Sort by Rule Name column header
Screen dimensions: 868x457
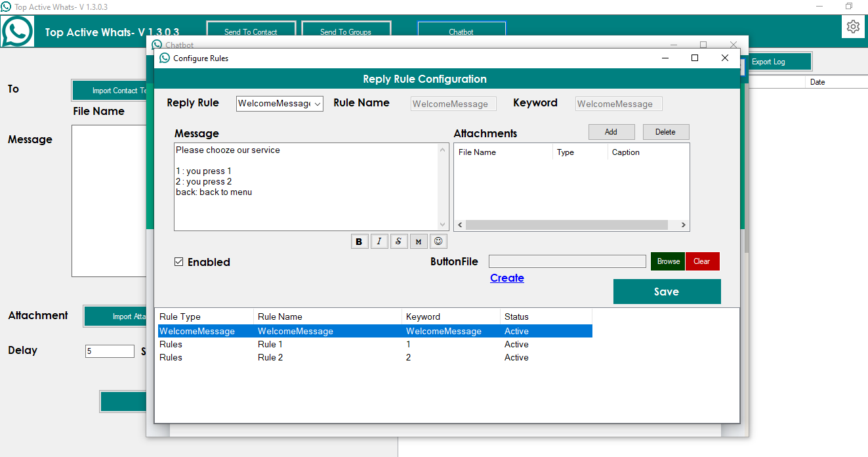click(x=328, y=316)
